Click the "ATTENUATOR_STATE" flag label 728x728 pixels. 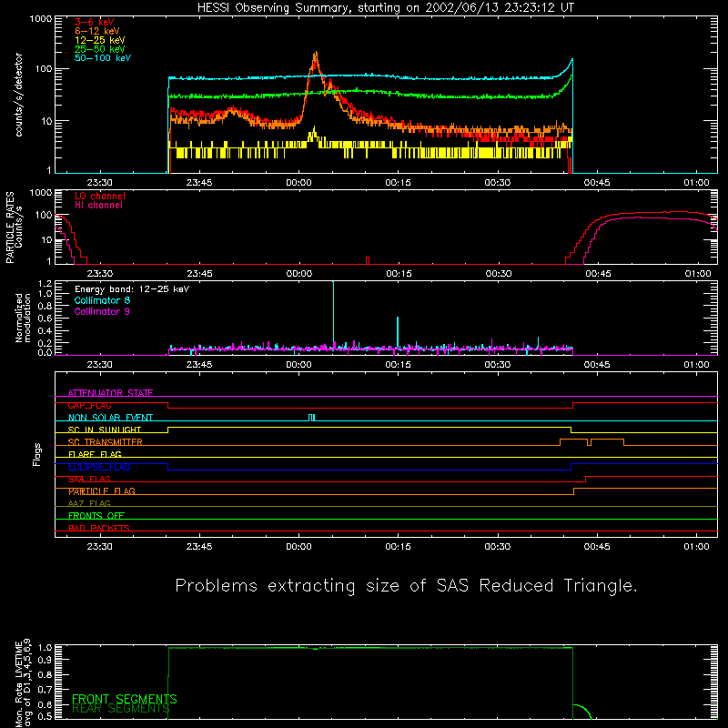[x=110, y=393]
